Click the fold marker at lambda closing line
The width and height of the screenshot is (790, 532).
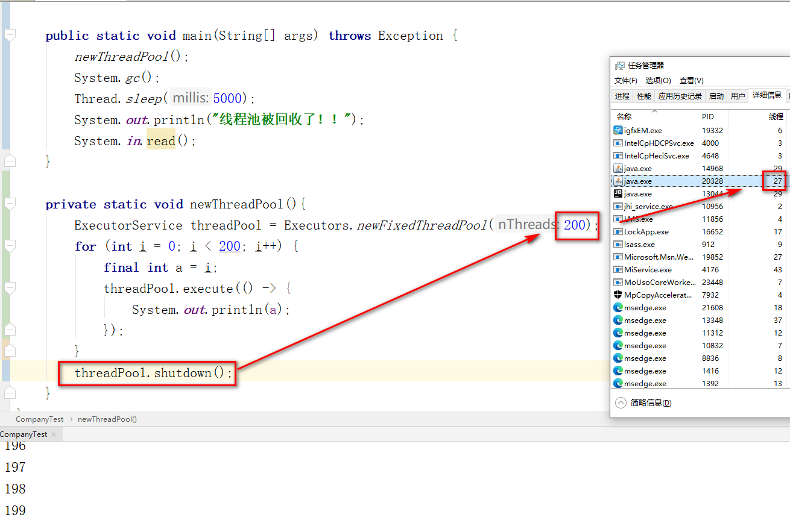(10, 330)
